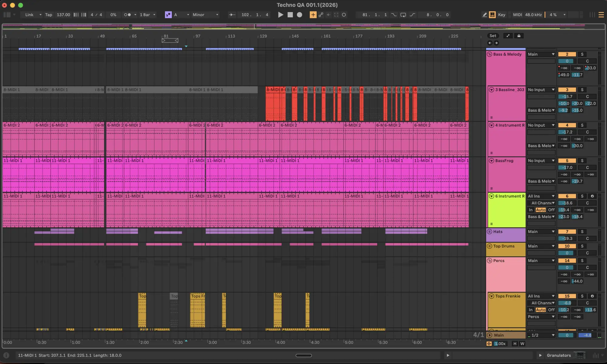Solo the Percs track
The height and width of the screenshot is (364, 607).
click(582, 261)
